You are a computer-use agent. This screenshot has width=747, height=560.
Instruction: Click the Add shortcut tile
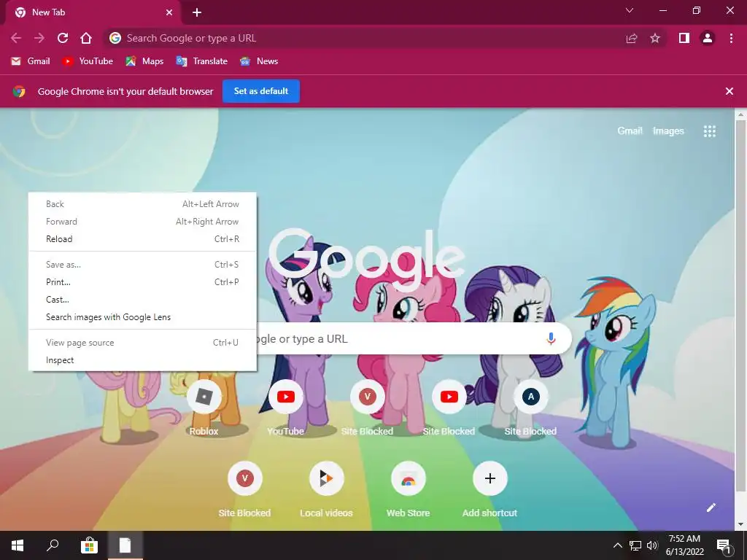click(489, 490)
